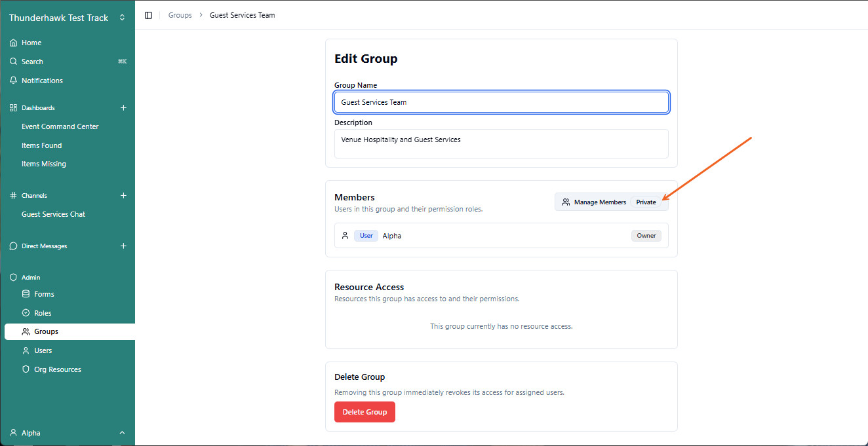Open the Thunderhawk Test Track organization switcher
868x446 pixels.
67,18
